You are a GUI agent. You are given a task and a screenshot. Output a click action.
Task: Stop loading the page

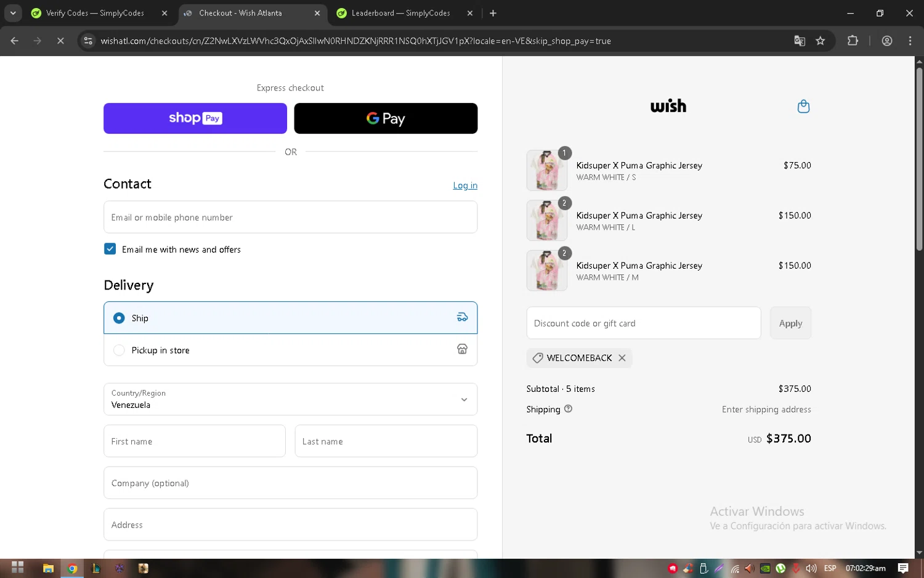[60, 41]
